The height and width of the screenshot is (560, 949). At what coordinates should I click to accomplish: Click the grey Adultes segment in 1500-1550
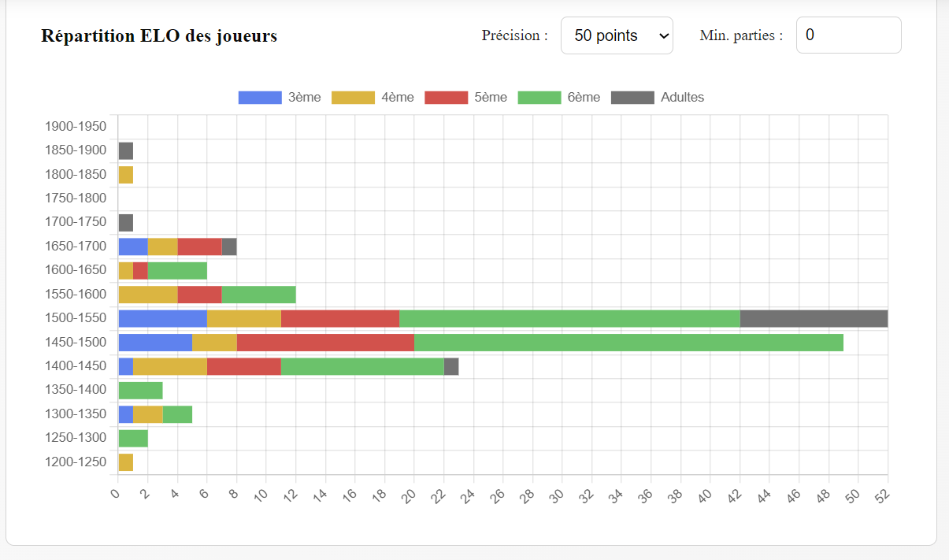(x=814, y=318)
